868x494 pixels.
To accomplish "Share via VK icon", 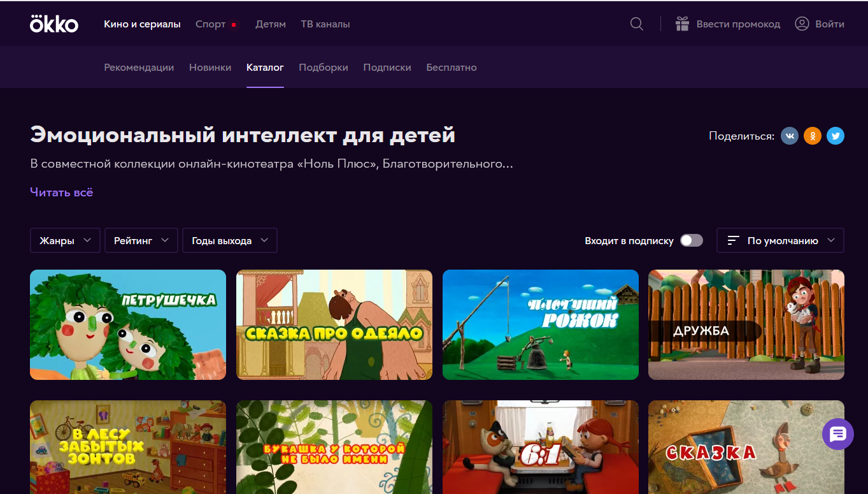I will [x=790, y=136].
